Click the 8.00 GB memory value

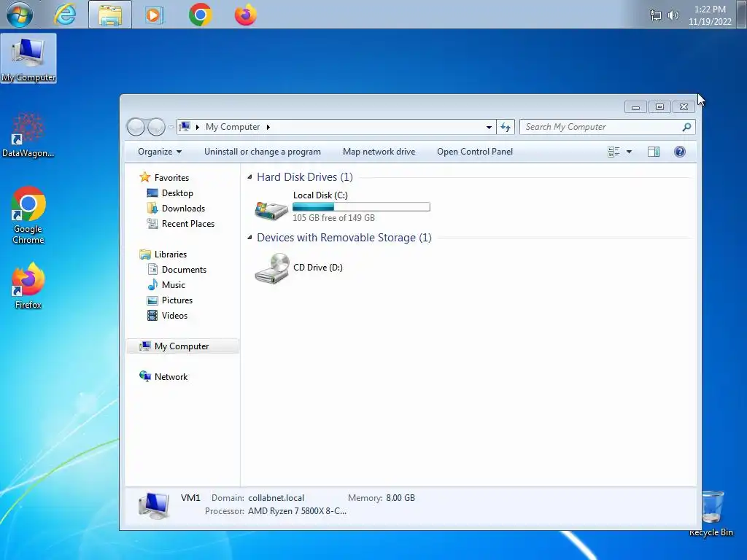point(400,498)
